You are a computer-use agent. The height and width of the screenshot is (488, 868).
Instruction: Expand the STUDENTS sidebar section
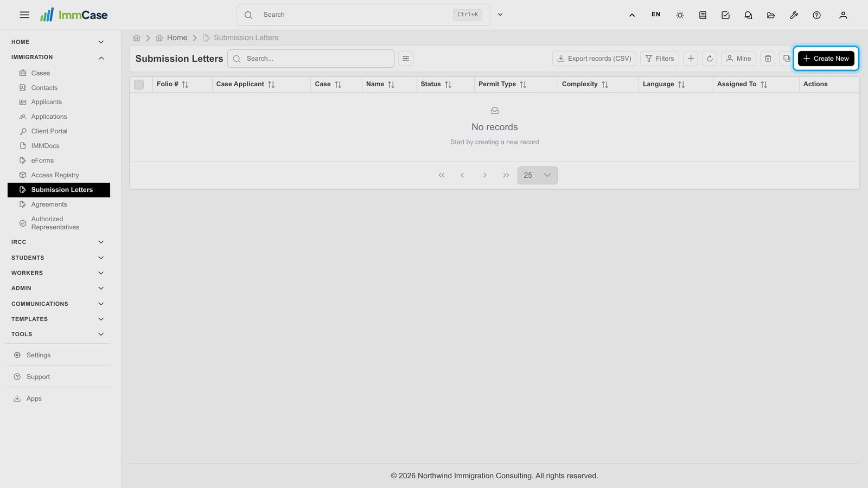58,258
